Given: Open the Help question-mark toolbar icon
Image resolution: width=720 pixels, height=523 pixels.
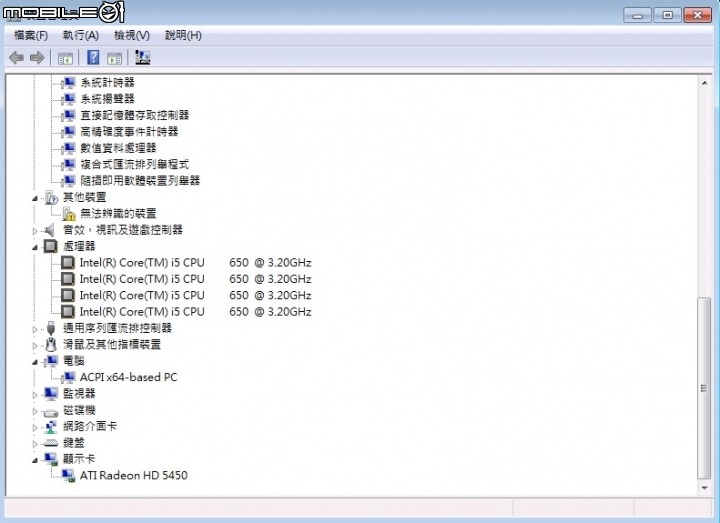Looking at the screenshot, I should (93, 57).
